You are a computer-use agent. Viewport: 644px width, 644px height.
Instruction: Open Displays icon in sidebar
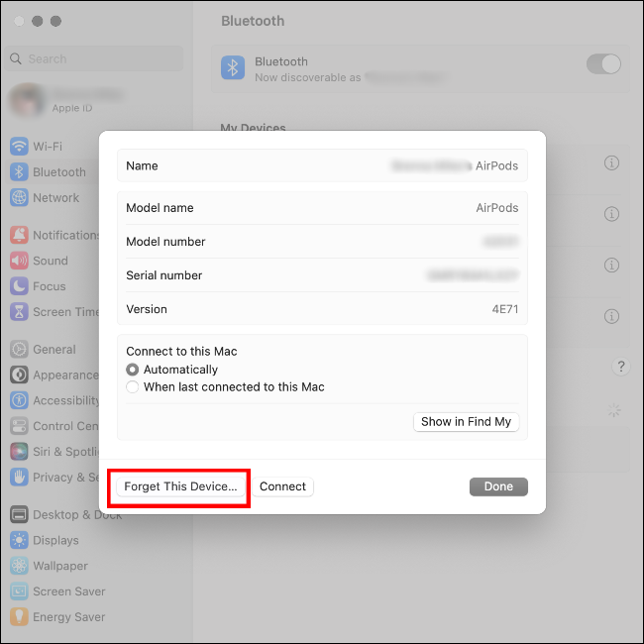[x=19, y=540]
